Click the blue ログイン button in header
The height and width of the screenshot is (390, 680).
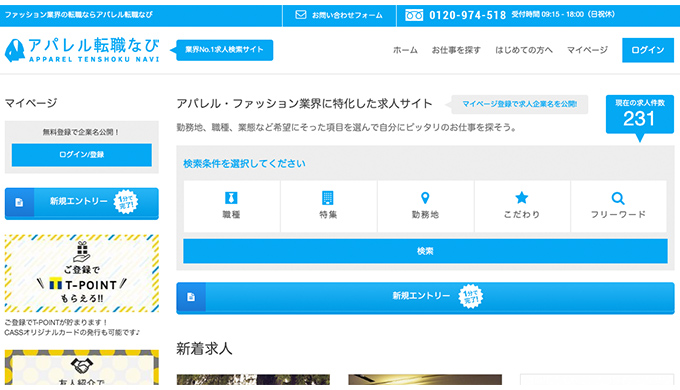tap(648, 50)
